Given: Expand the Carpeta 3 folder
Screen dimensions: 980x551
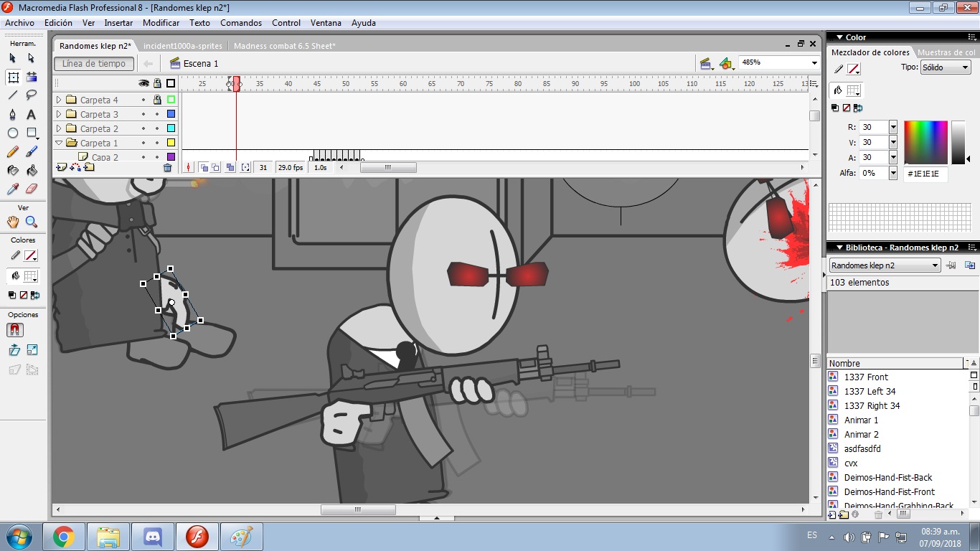Looking at the screenshot, I should coord(59,114).
